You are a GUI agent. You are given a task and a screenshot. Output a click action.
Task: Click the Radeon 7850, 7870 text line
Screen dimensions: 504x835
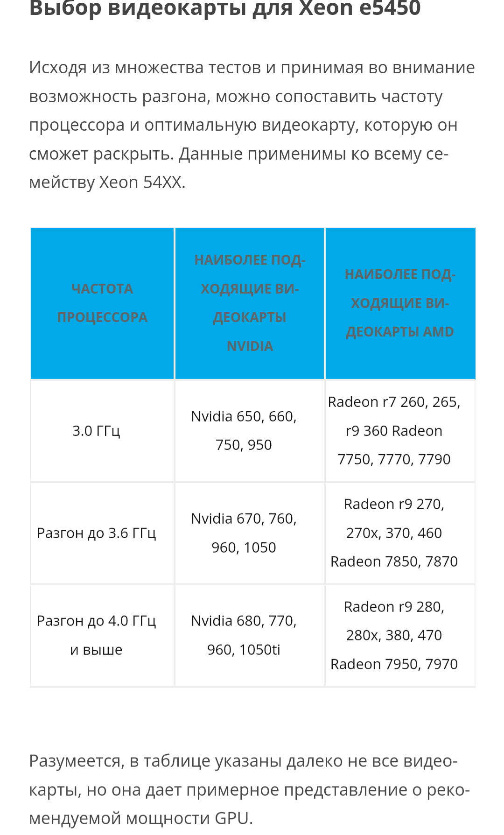point(394,561)
